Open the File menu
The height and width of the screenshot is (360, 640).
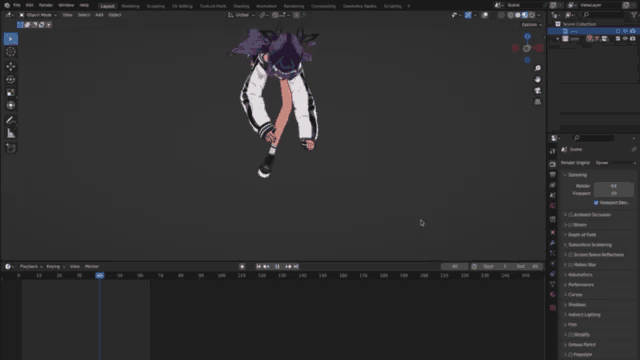[17, 5]
